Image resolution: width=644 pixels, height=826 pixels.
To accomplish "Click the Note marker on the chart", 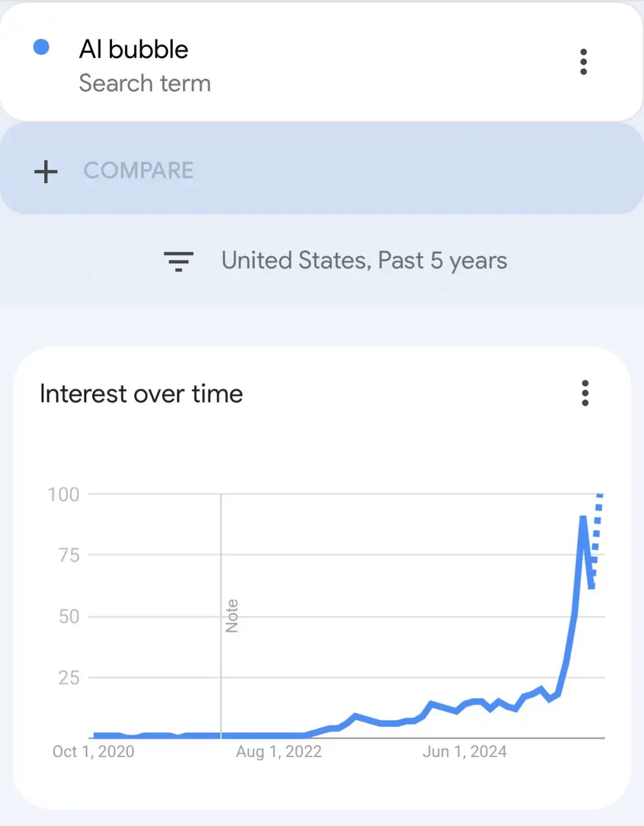I will coord(232,616).
